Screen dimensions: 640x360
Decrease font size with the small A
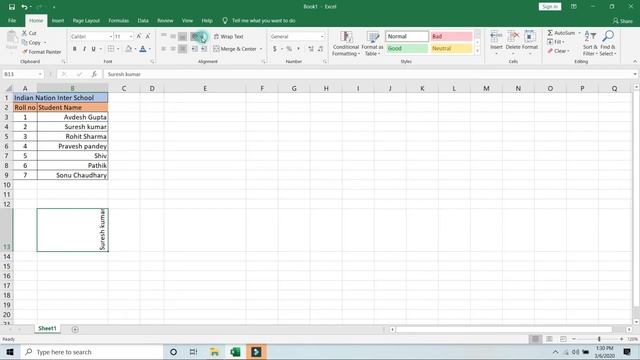[x=148, y=36]
